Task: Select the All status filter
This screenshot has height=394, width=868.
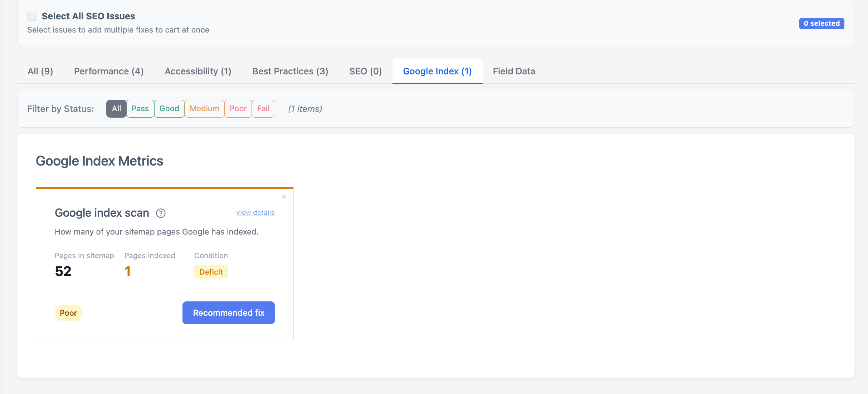Action: (x=116, y=109)
